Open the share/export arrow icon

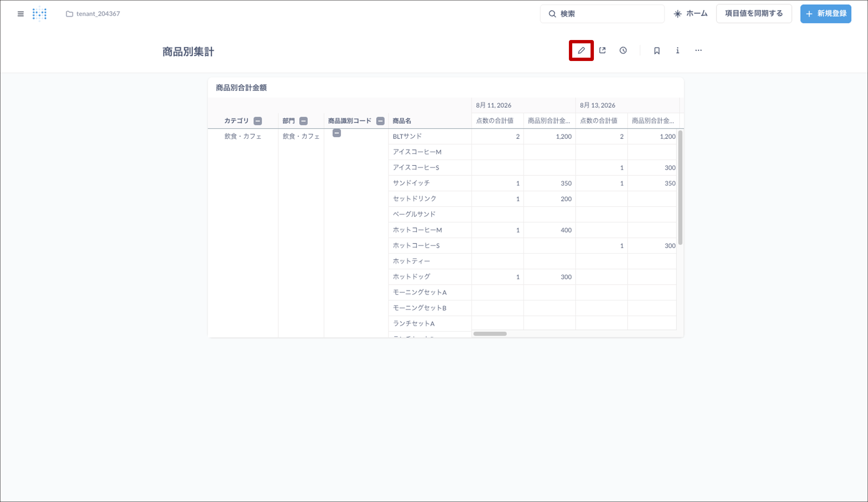coord(603,50)
